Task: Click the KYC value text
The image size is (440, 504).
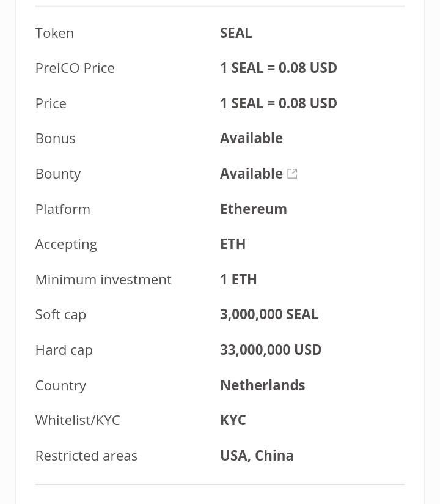Action: pos(233,420)
